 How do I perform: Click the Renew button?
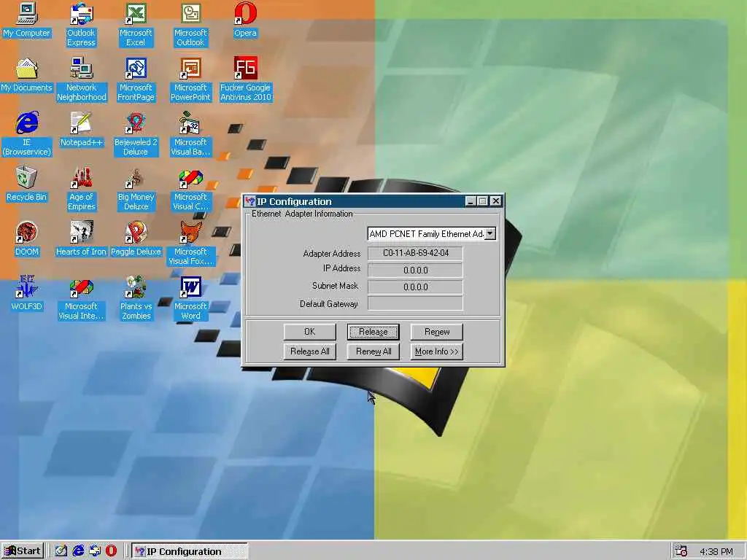pos(437,332)
